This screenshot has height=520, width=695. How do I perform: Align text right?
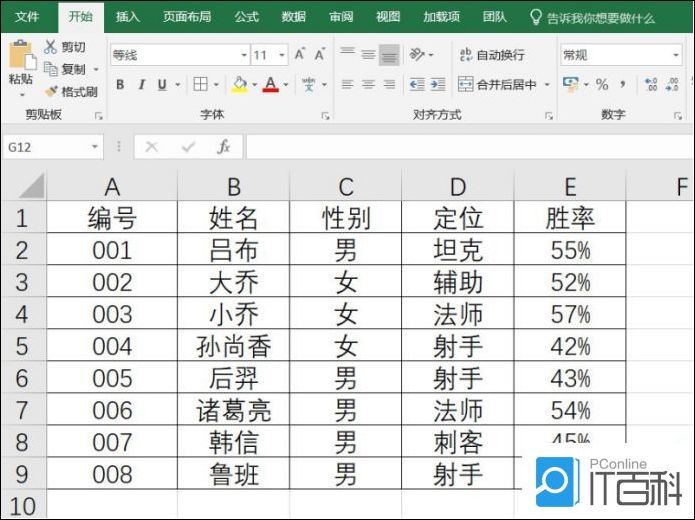389,84
